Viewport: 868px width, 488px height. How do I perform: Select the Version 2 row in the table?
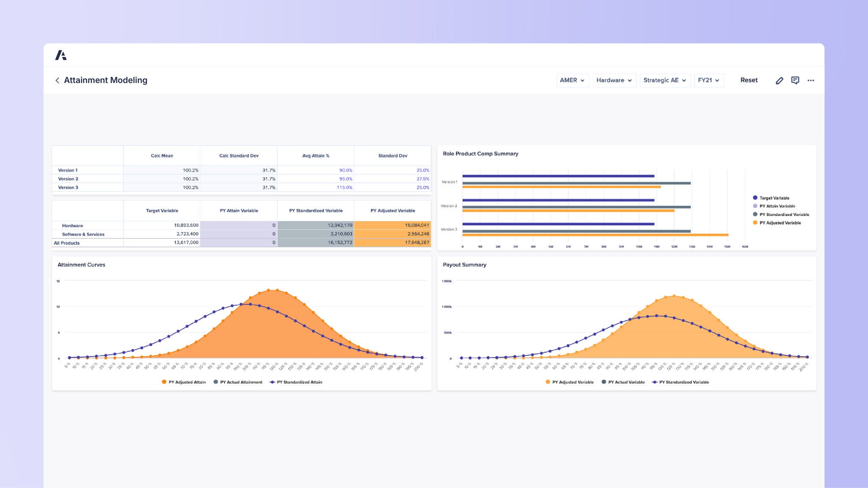click(68, 178)
